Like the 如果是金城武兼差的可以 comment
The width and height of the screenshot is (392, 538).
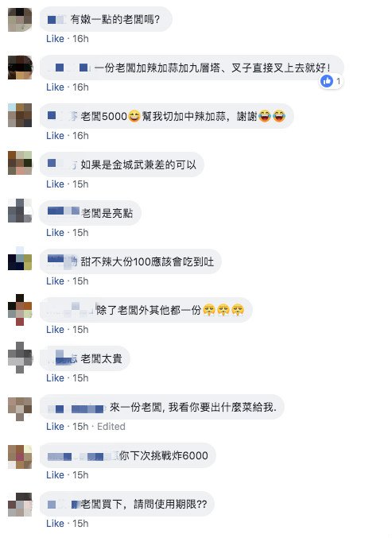(56, 184)
